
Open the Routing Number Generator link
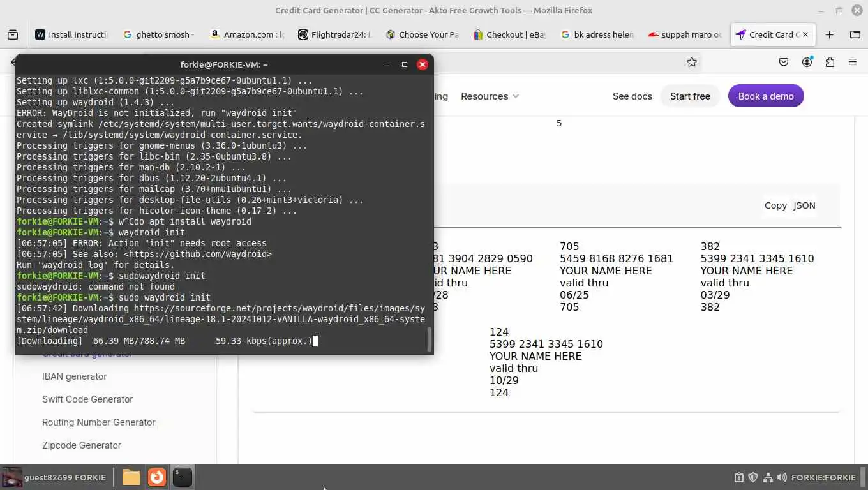coord(98,422)
